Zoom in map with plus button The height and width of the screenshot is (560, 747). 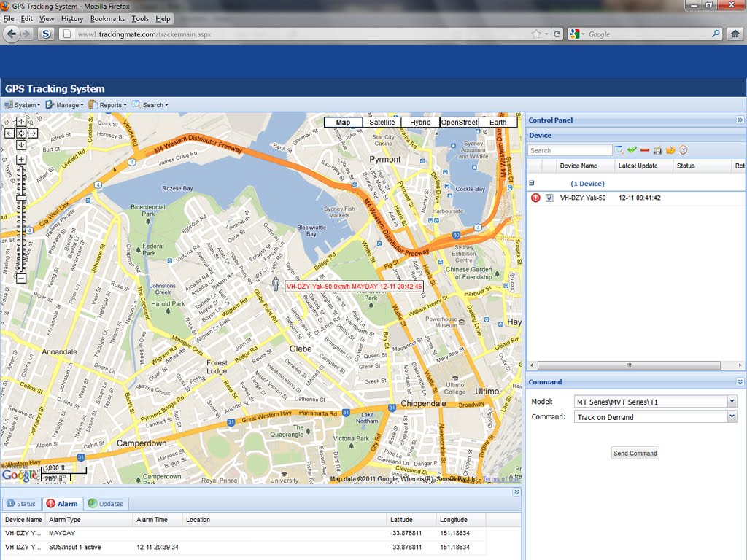click(21, 160)
